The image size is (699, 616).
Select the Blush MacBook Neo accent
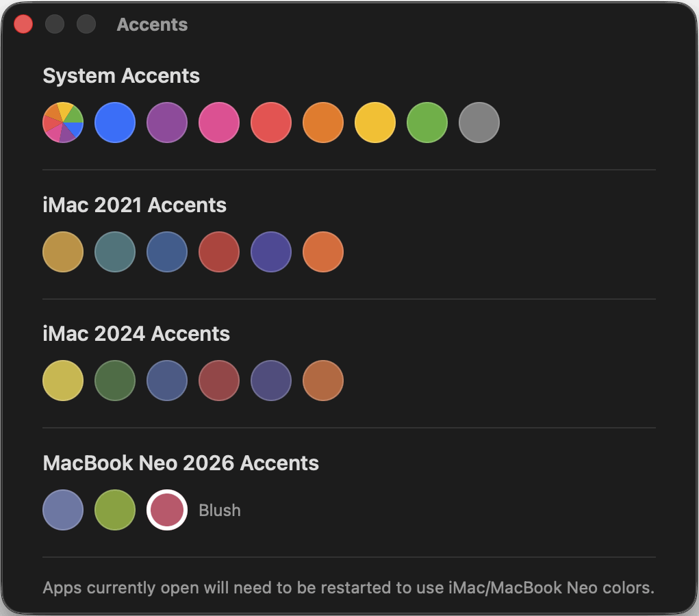166,509
